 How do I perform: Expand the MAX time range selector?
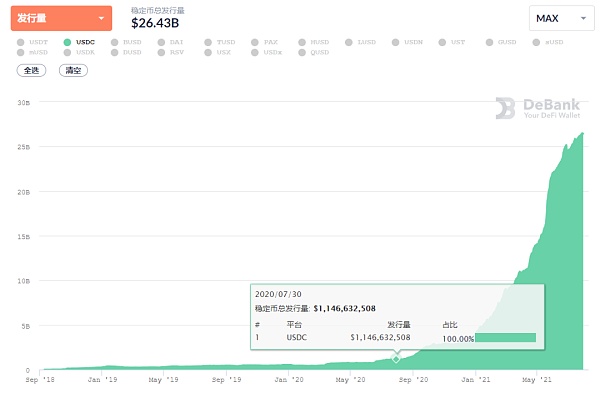point(561,18)
